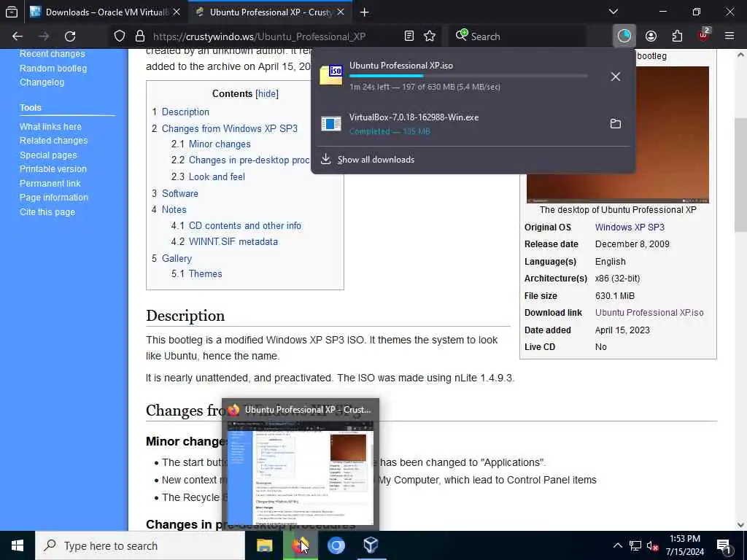Open Printable version link
747x560 pixels.
[x=53, y=169]
